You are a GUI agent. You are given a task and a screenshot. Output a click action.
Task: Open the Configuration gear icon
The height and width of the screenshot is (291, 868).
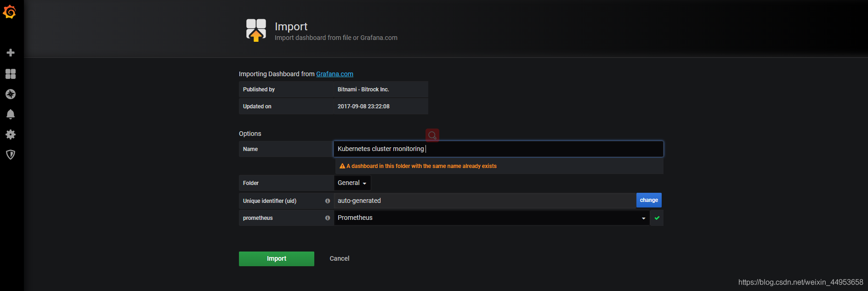click(x=11, y=134)
